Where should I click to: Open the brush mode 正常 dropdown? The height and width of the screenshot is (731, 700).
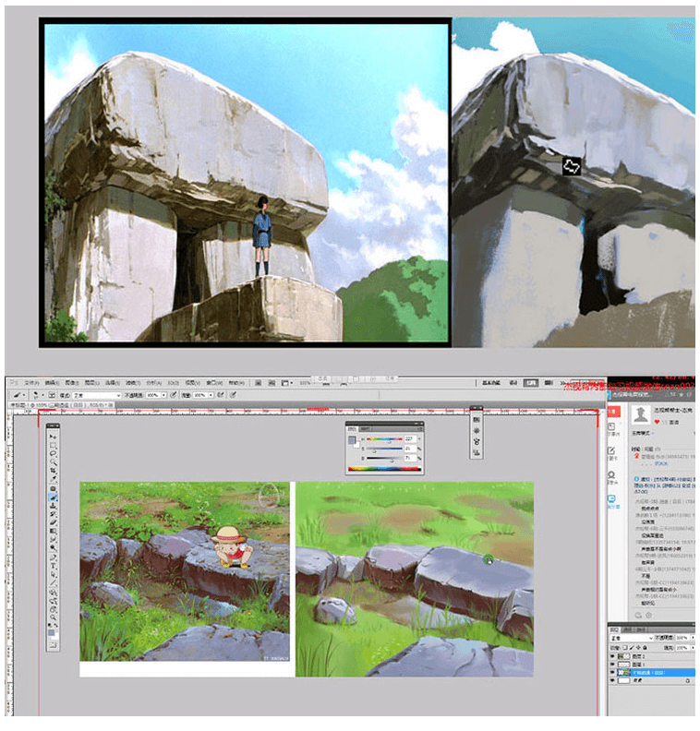coord(98,395)
